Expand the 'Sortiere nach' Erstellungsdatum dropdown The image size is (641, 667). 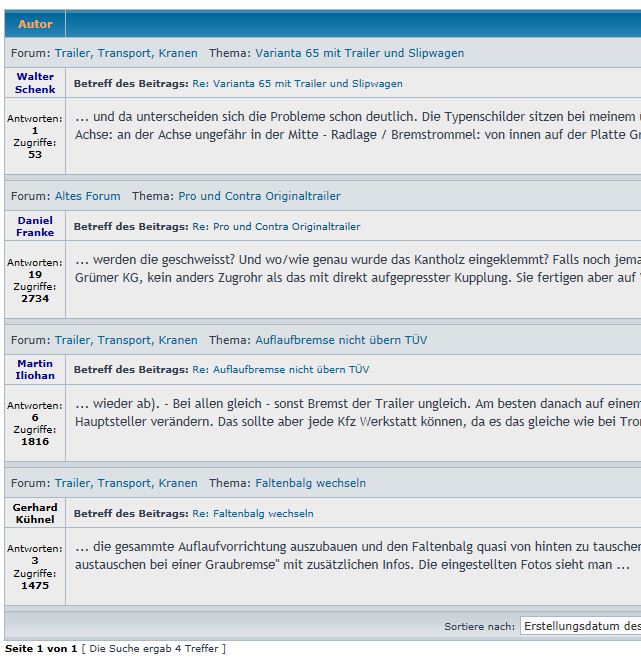click(x=580, y=626)
